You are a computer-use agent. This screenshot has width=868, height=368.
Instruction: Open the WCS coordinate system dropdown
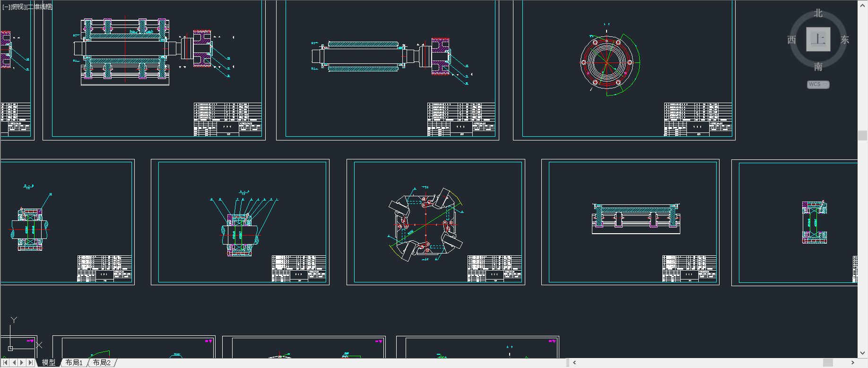point(818,85)
